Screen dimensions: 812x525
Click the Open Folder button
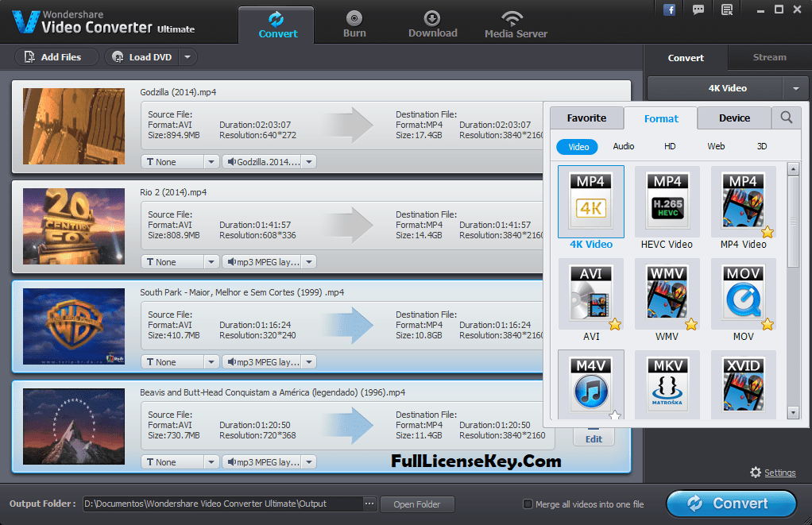coord(416,504)
